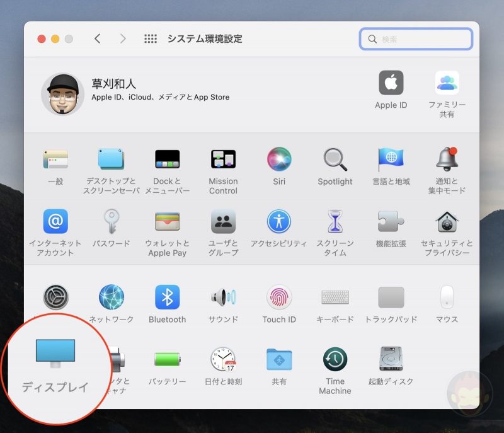The height and width of the screenshot is (433, 504).
Task: Click the 検索 search field
Action: [x=416, y=38]
